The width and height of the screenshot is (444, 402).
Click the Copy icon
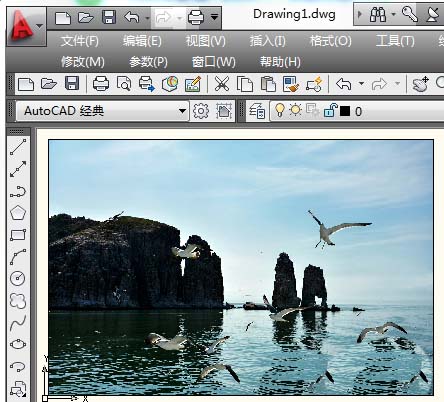pos(245,84)
